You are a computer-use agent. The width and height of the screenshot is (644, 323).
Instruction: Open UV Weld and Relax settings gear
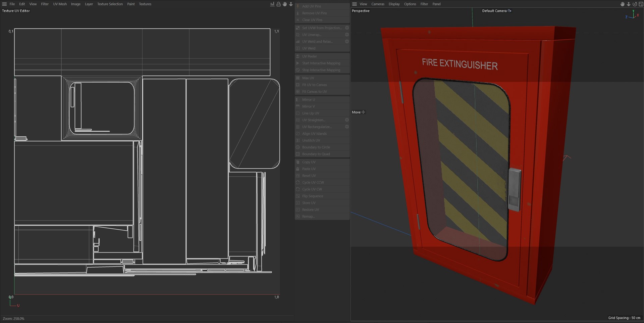(347, 41)
